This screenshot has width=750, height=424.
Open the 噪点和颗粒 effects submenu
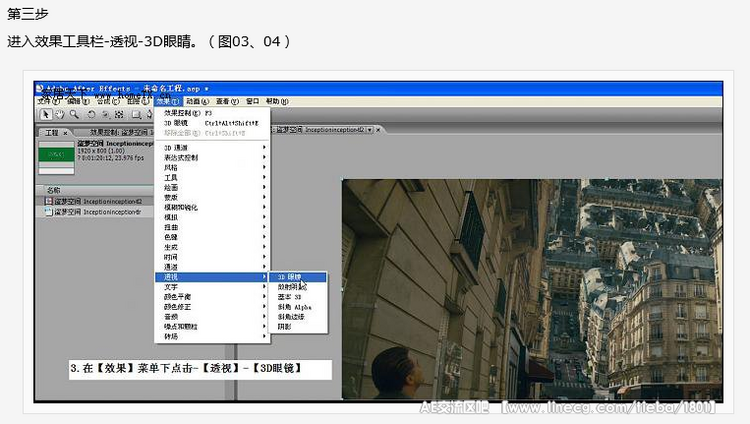[212, 326]
